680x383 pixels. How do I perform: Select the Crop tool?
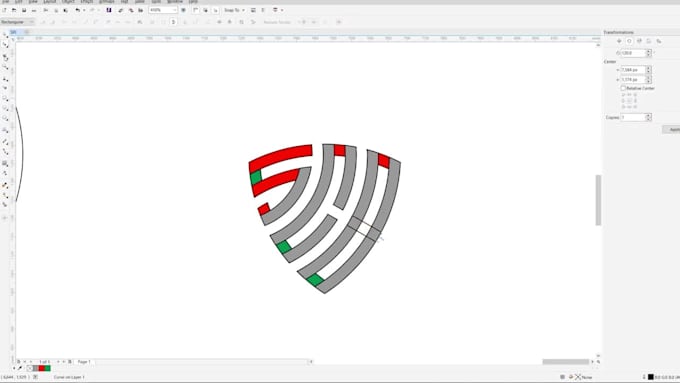[x=5, y=57]
